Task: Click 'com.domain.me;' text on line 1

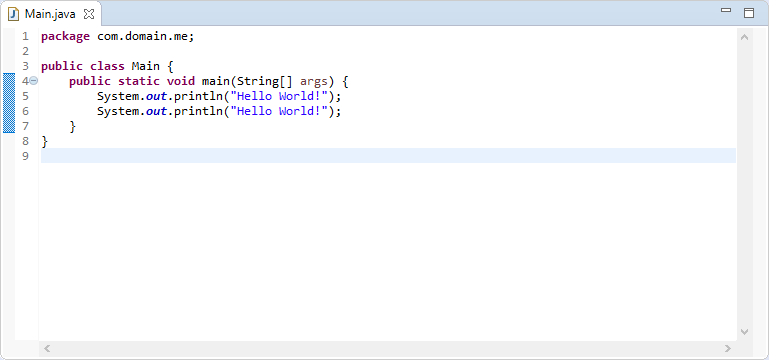Action: [x=146, y=36]
